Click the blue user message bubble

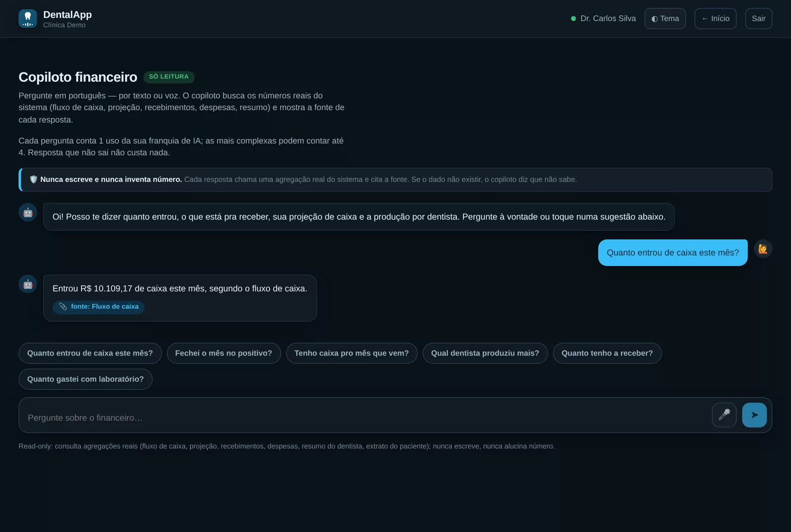pos(672,253)
